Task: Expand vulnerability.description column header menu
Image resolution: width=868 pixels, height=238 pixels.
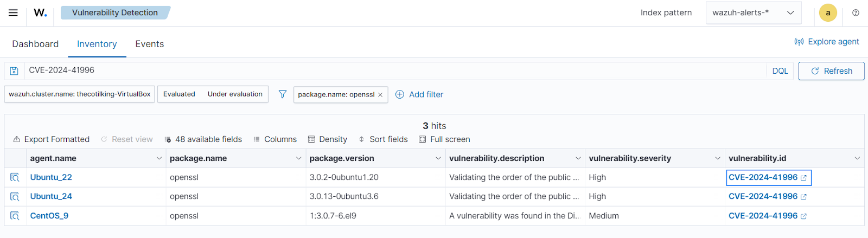Action: coord(578,158)
